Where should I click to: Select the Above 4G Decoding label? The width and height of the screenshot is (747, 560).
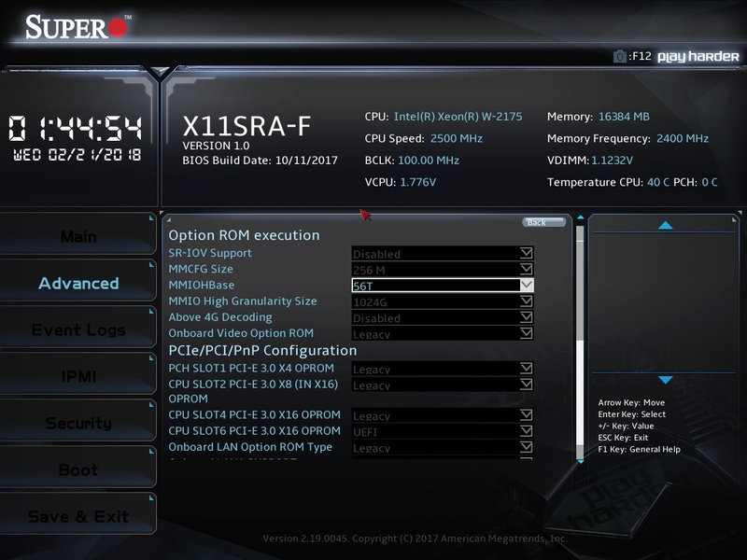tap(220, 317)
